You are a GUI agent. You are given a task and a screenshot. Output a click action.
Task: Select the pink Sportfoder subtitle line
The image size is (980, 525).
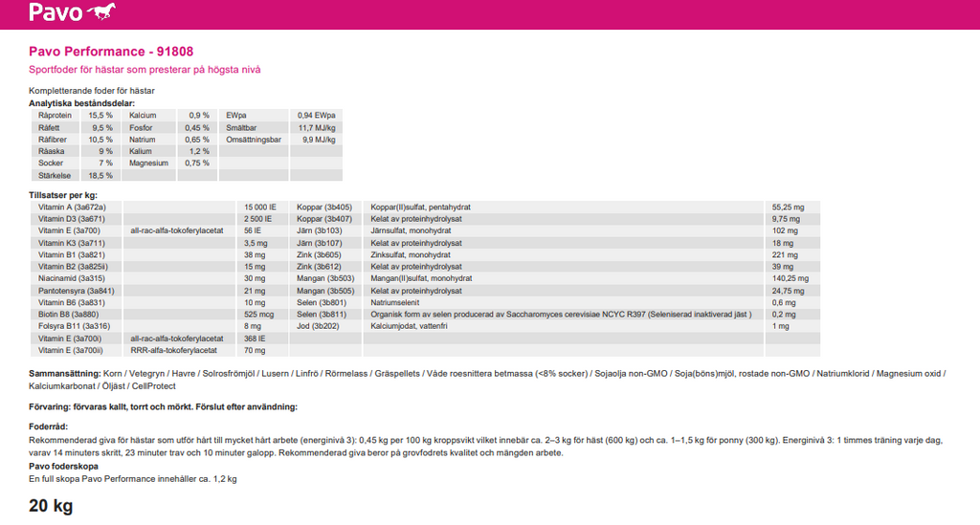click(145, 70)
